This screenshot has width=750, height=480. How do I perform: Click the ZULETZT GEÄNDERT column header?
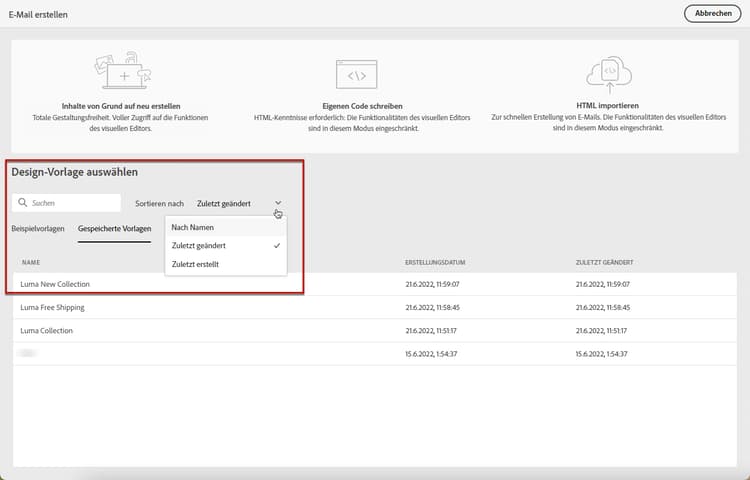coord(604,262)
